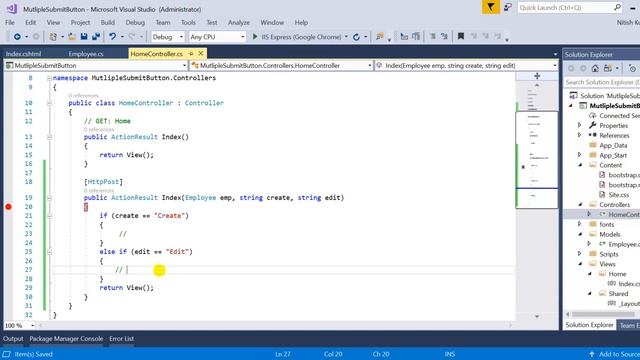Expand the Properties node in Solution Explorer

(580, 125)
